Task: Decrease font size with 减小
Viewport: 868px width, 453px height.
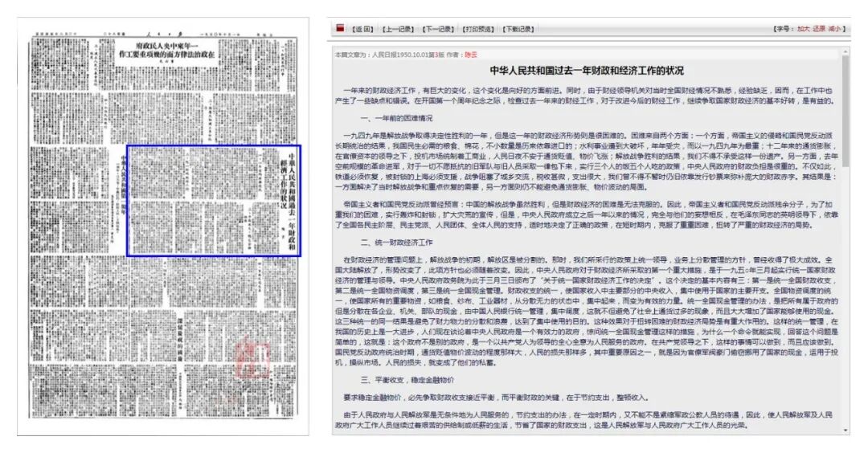Action: pos(834,29)
